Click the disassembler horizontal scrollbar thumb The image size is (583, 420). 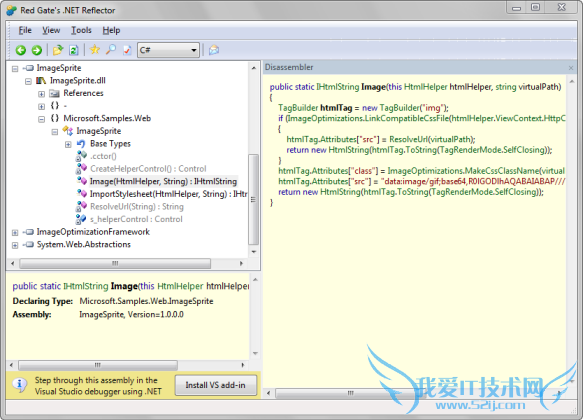coord(350,393)
